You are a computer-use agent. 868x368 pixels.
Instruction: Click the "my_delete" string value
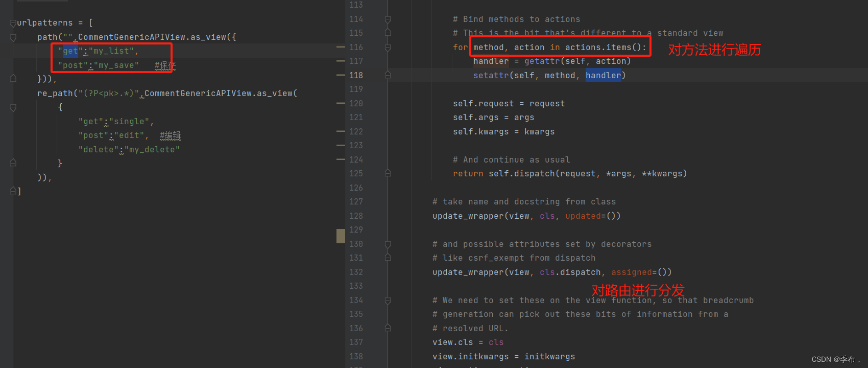pos(152,150)
